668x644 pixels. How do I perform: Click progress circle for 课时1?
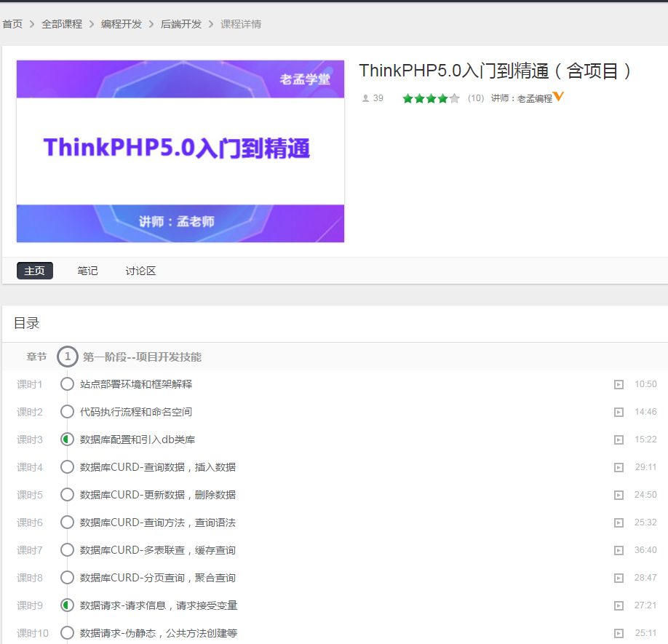click(67, 384)
